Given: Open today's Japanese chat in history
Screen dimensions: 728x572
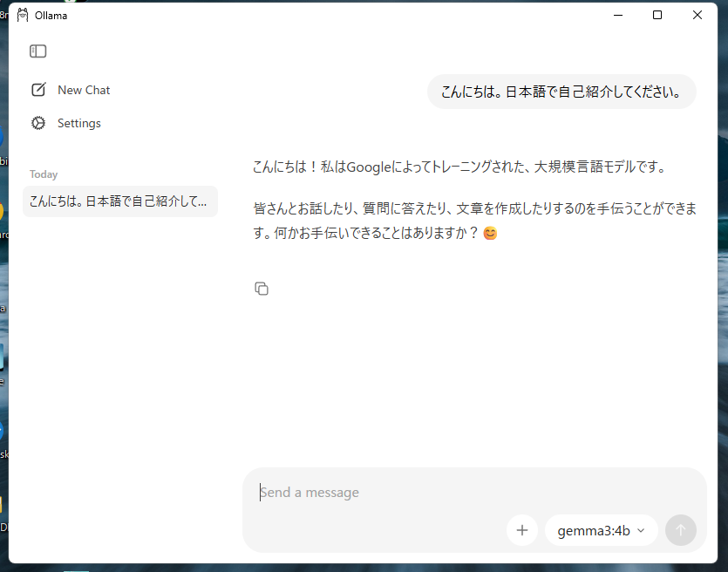Looking at the screenshot, I should click(119, 201).
